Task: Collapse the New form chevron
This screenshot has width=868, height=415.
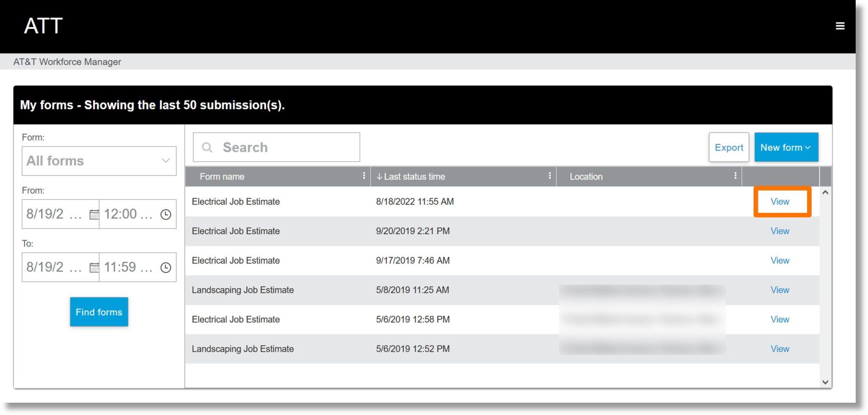Action: tap(808, 147)
